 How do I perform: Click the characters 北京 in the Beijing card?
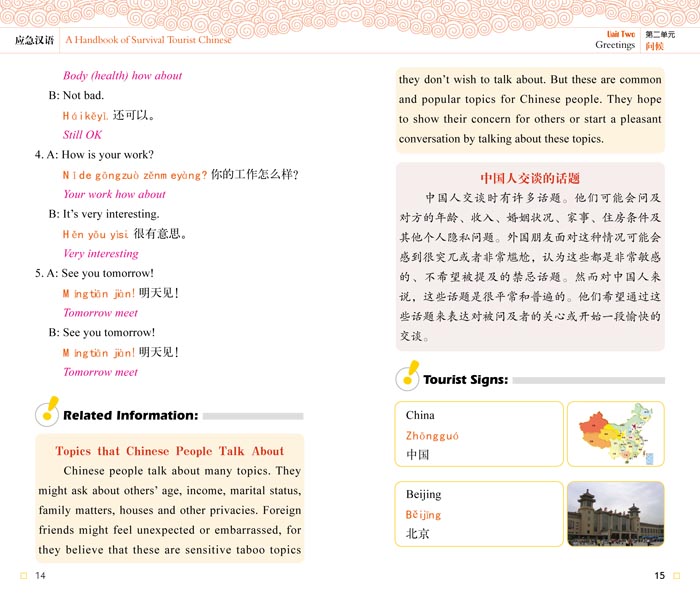click(x=417, y=534)
